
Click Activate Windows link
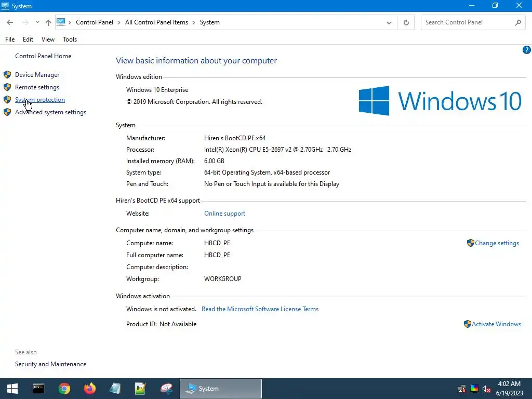click(x=496, y=324)
